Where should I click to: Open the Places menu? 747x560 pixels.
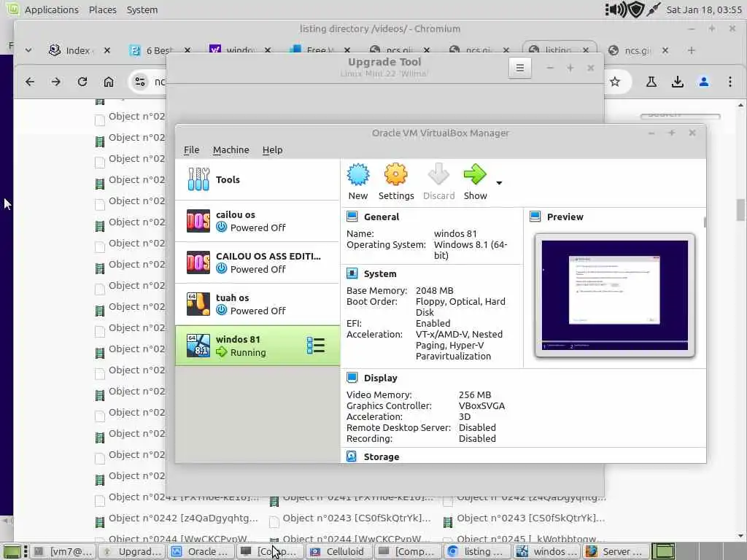point(102,9)
